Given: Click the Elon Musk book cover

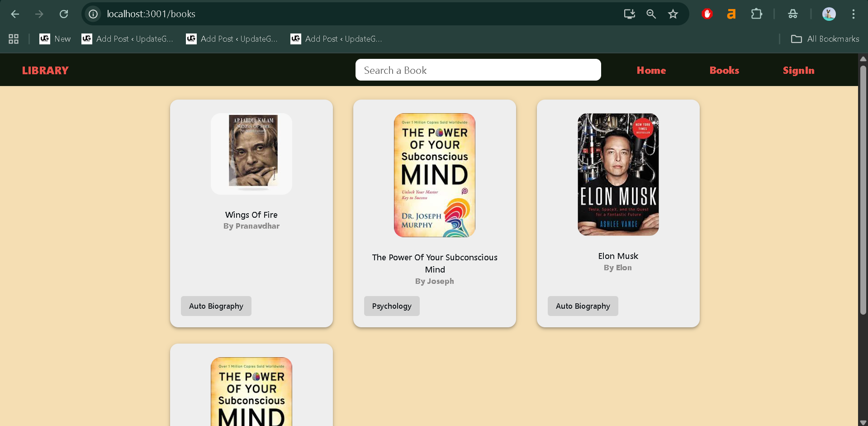Looking at the screenshot, I should point(618,174).
